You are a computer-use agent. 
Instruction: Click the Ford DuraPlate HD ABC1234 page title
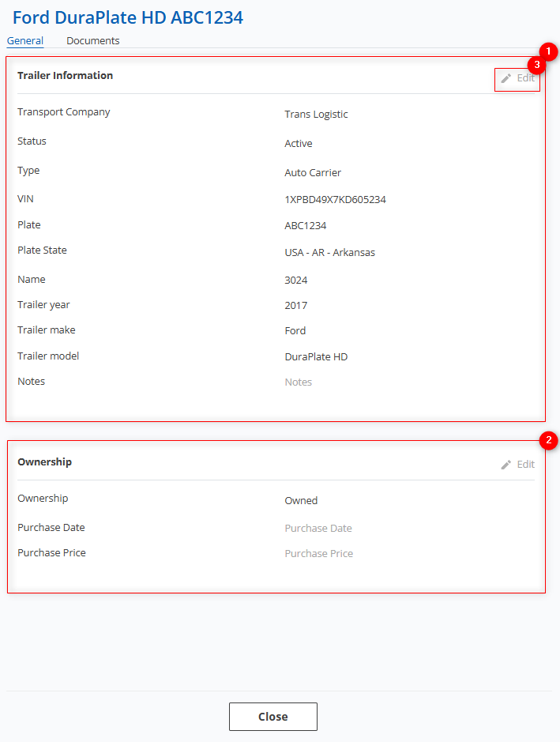128,17
